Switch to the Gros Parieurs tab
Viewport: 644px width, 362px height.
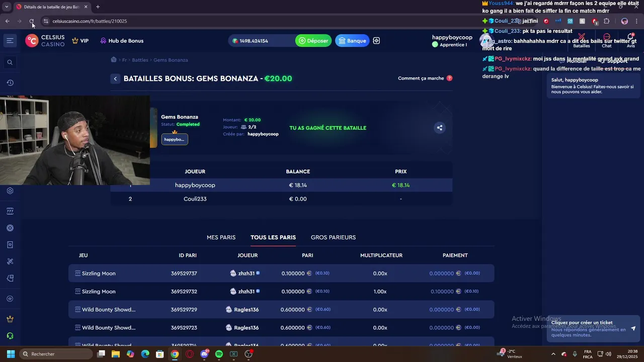coord(333,237)
